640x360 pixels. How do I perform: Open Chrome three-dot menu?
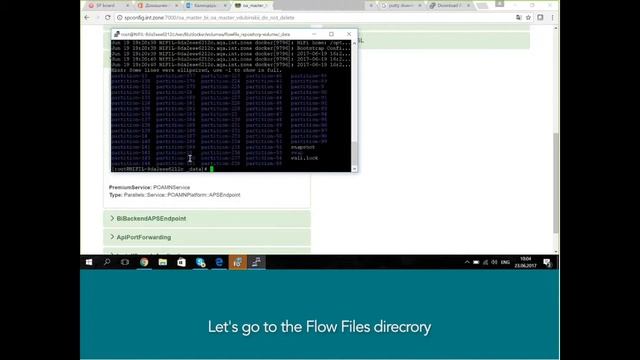click(x=552, y=18)
